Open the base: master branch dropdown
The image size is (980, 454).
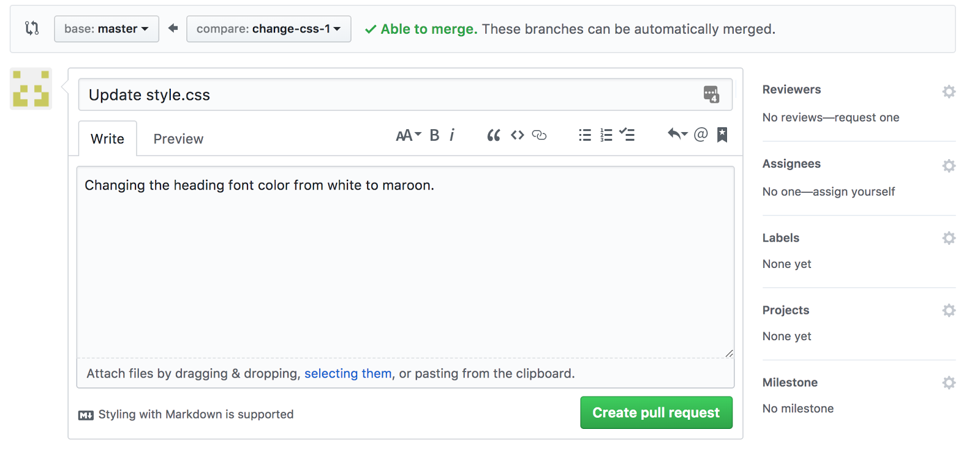[x=107, y=29]
